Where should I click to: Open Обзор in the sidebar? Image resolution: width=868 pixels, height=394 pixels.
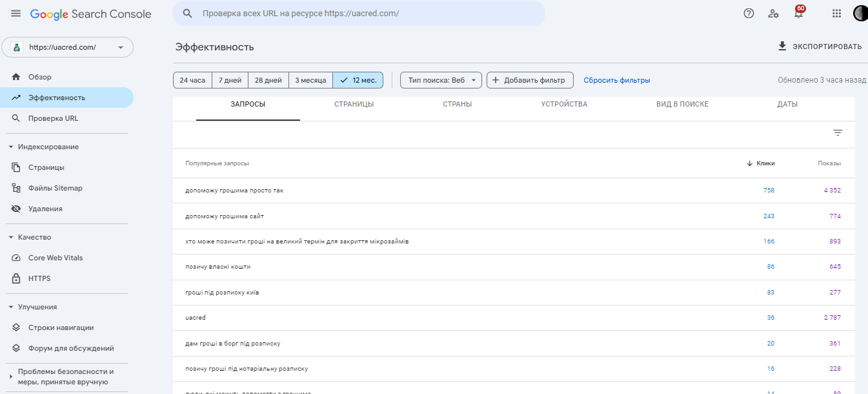pos(67,77)
